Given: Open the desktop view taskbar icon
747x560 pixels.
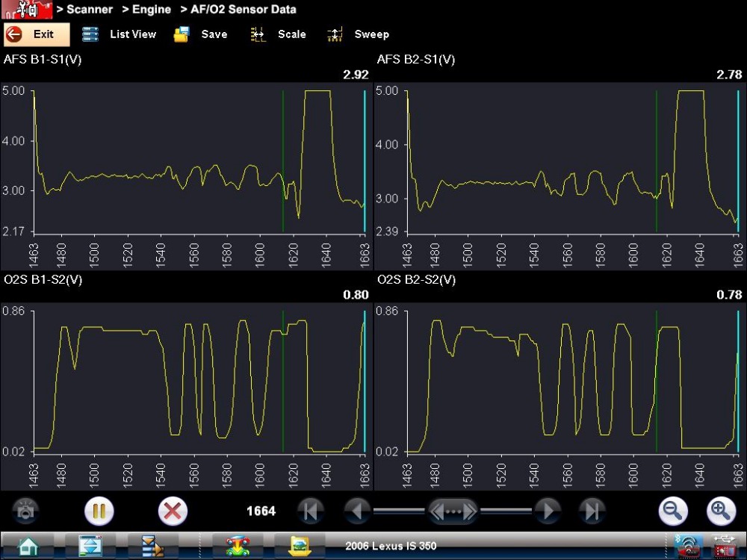Looking at the screenshot, I should tap(90, 546).
